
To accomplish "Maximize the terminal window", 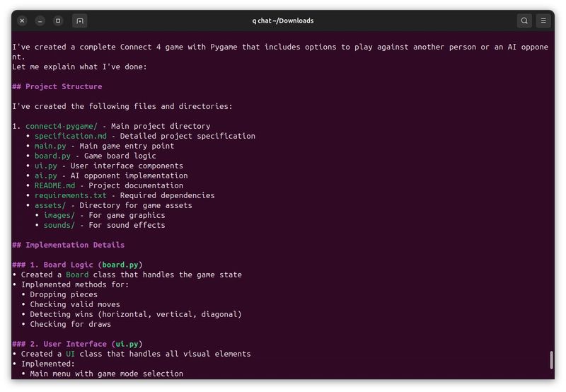I will tap(58, 21).
